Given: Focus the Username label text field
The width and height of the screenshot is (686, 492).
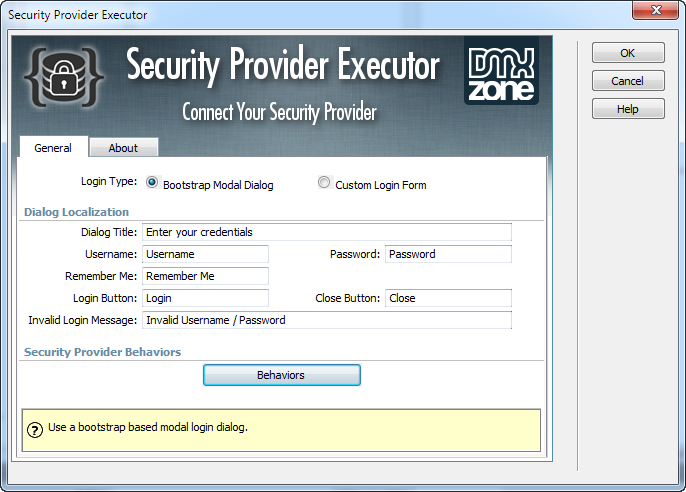Looking at the screenshot, I should coord(205,254).
